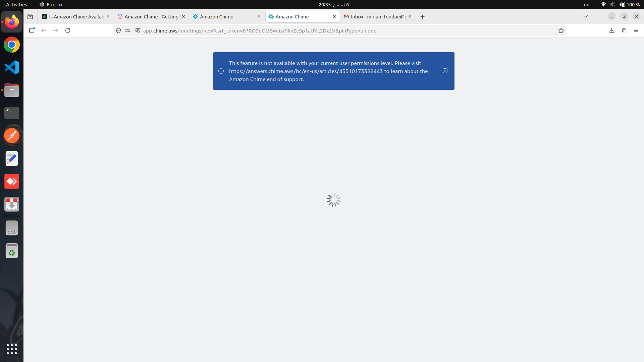This screenshot has width=644, height=362.
Task: Open the Firefox View recent browsing button
Action: pyautogui.click(x=30, y=16)
